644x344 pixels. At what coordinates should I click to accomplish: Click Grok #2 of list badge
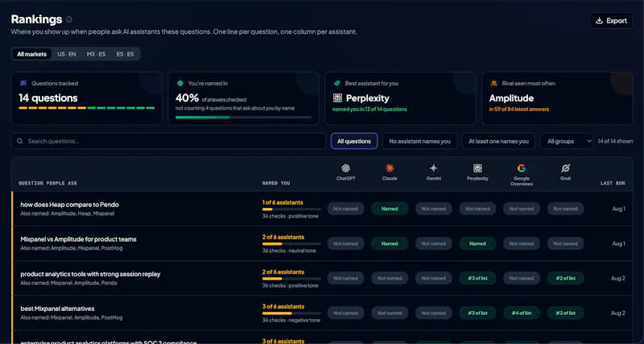click(565, 278)
